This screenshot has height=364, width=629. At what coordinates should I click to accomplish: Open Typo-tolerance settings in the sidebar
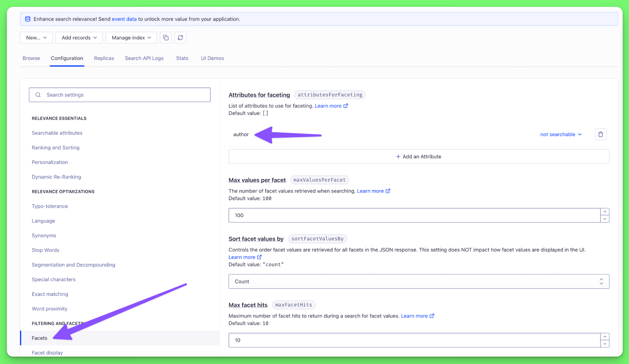[50, 206]
